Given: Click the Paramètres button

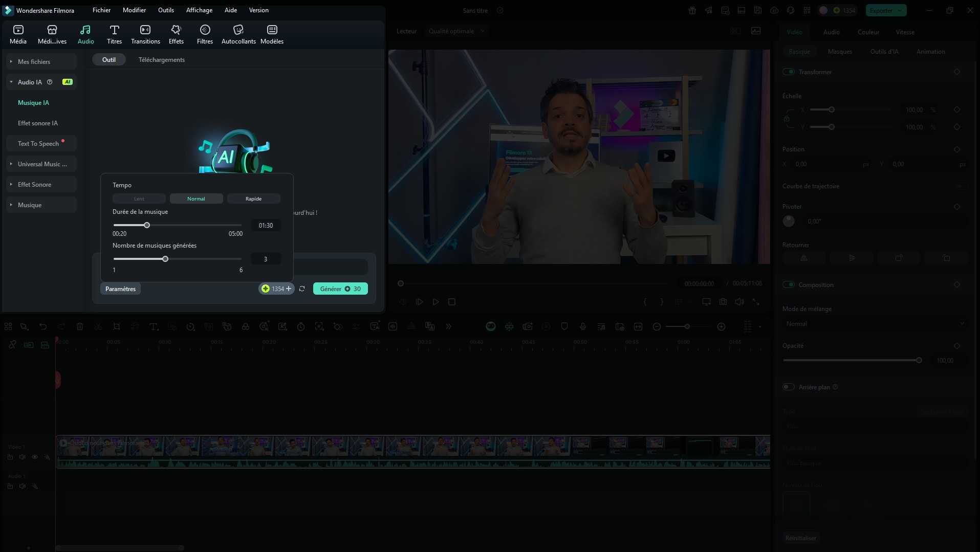Looking at the screenshot, I should pyautogui.click(x=120, y=289).
